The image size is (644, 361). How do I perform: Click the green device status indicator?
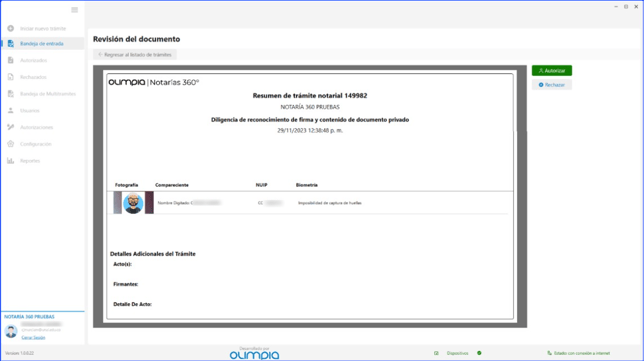pos(479,353)
